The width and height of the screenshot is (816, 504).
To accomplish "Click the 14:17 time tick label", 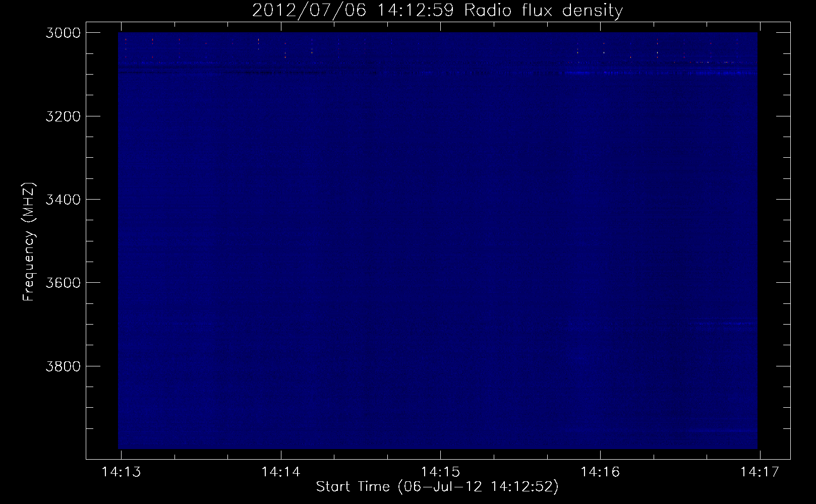I will pyautogui.click(x=760, y=472).
